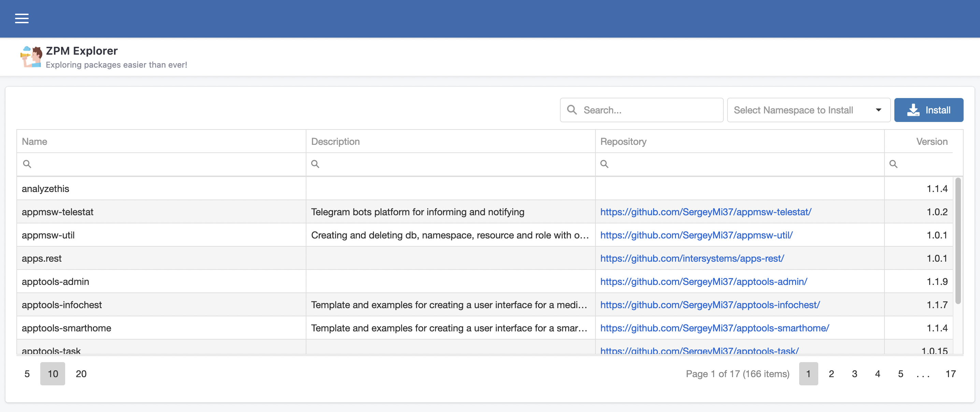Screen dimensions: 980x412
Task: Click the Install button
Action: (x=928, y=110)
